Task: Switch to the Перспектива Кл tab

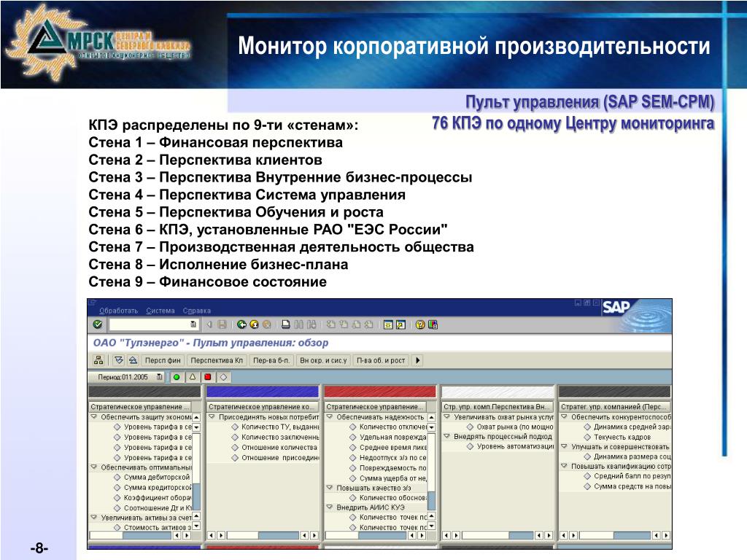Action: coord(217,360)
